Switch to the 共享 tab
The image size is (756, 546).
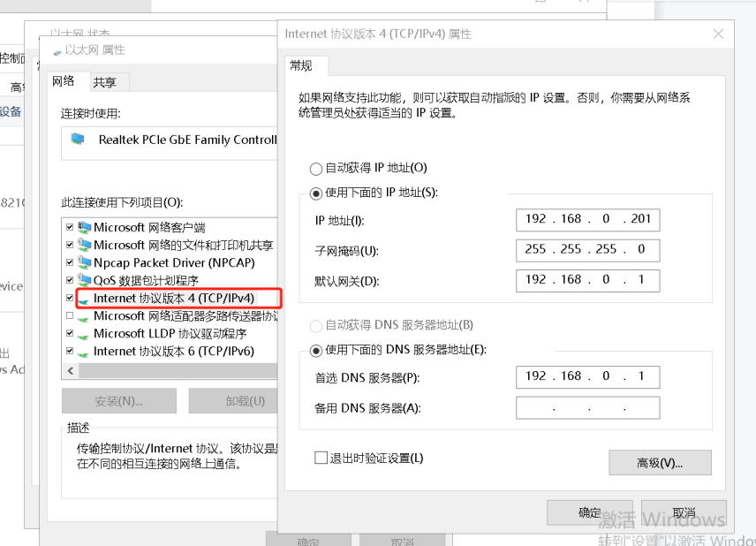(x=104, y=82)
